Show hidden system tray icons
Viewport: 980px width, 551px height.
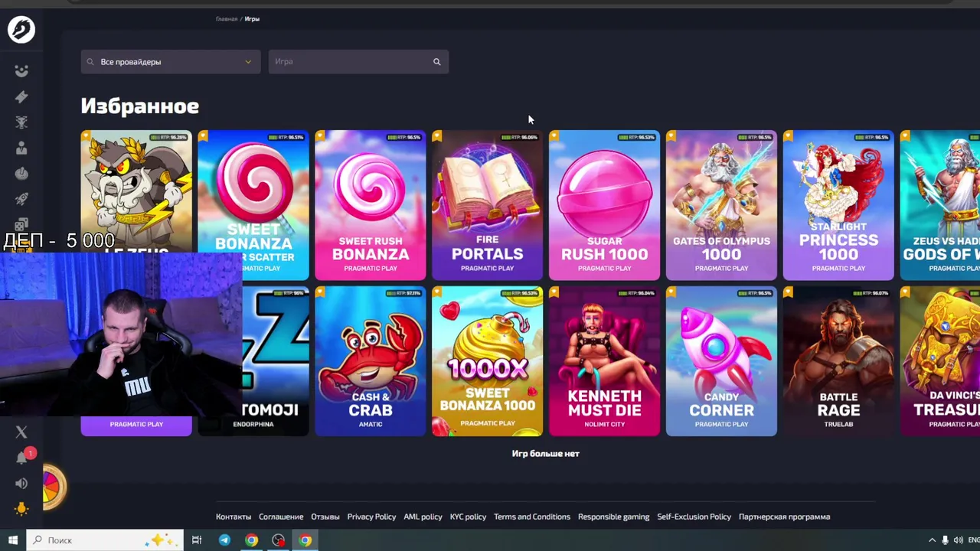coord(932,540)
